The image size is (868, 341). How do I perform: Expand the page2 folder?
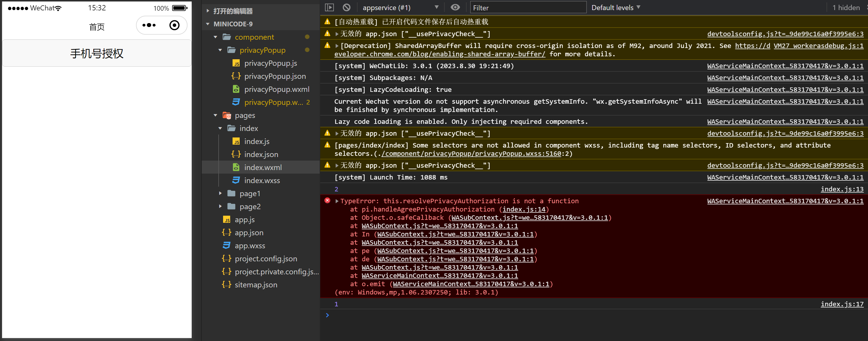[220, 206]
